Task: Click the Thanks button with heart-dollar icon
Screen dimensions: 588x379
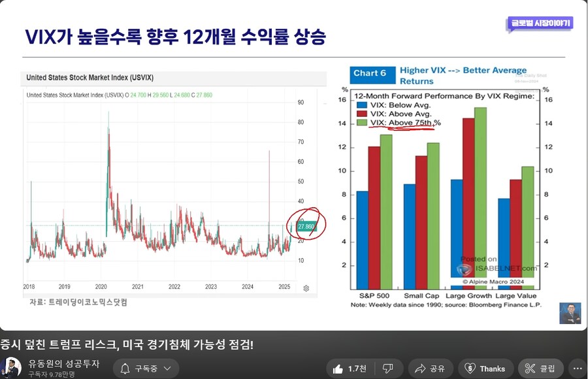Action: pos(485,369)
